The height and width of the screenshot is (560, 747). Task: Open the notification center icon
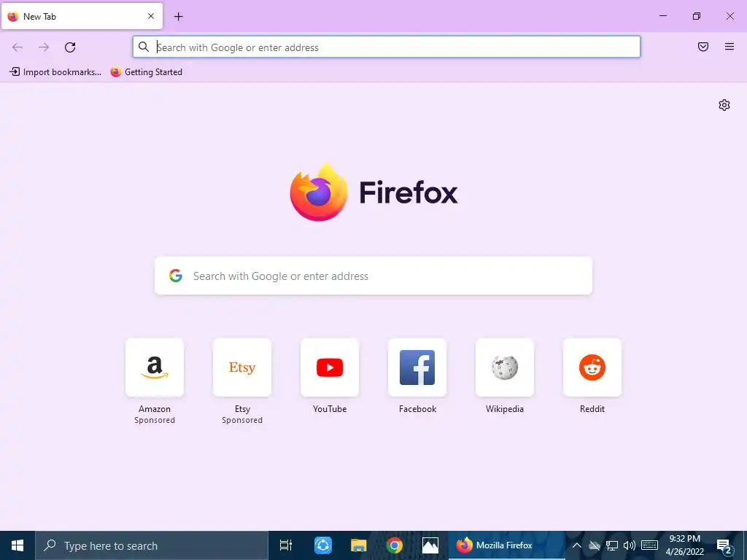[724, 545]
